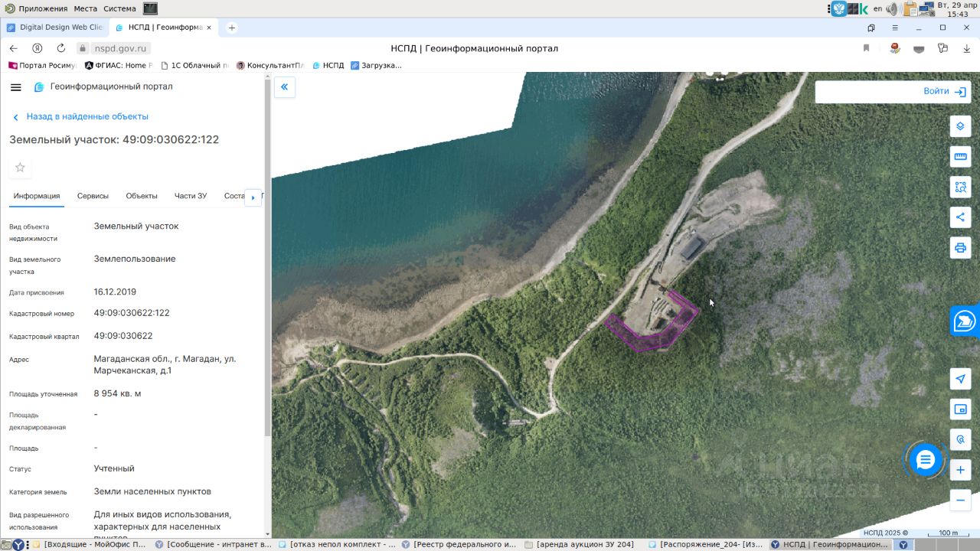Image resolution: width=980 pixels, height=551 pixels.
Task: Open the Загрузка... bookmark
Action: (376, 66)
